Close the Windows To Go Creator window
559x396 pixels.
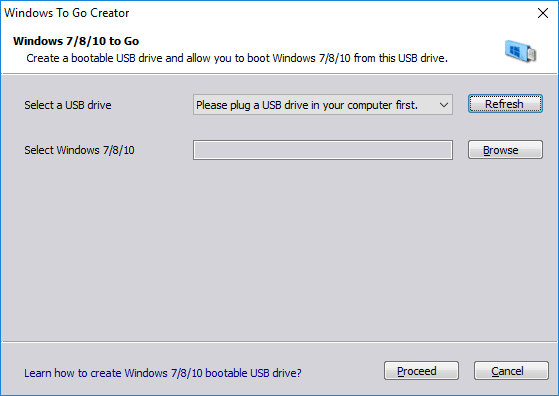pos(543,13)
